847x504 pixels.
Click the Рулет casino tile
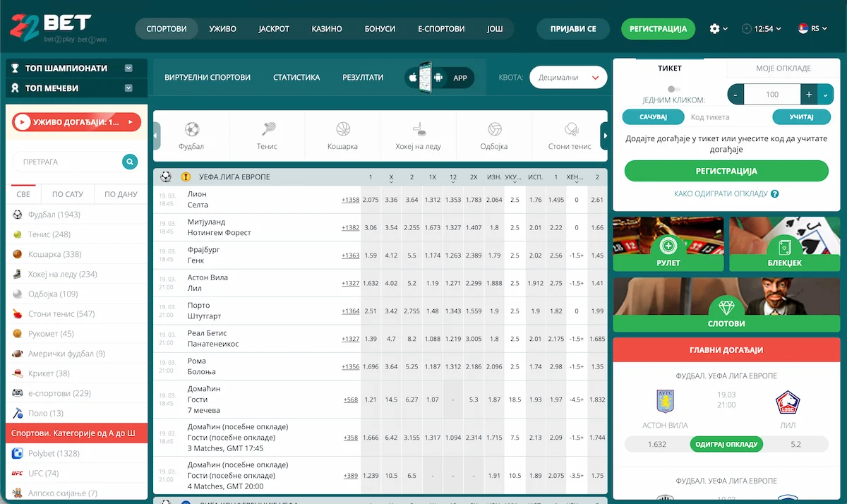tap(668, 244)
